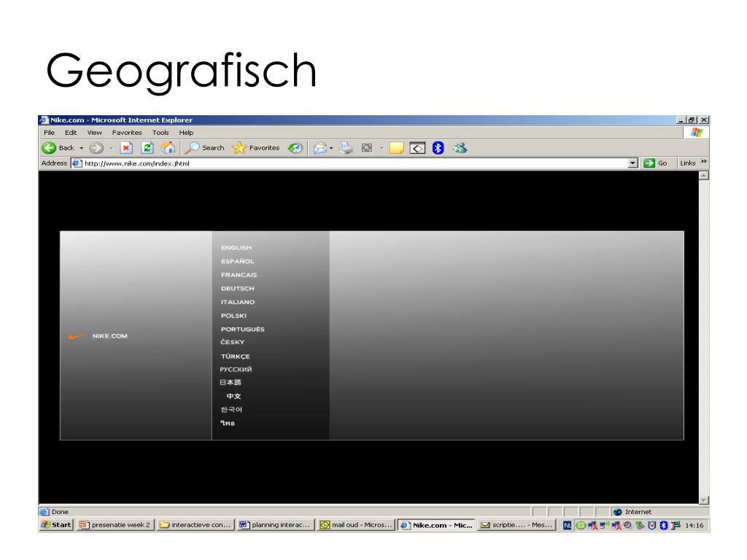747x560 pixels.
Task: Click the grey square toolbar icon
Action: (367, 148)
